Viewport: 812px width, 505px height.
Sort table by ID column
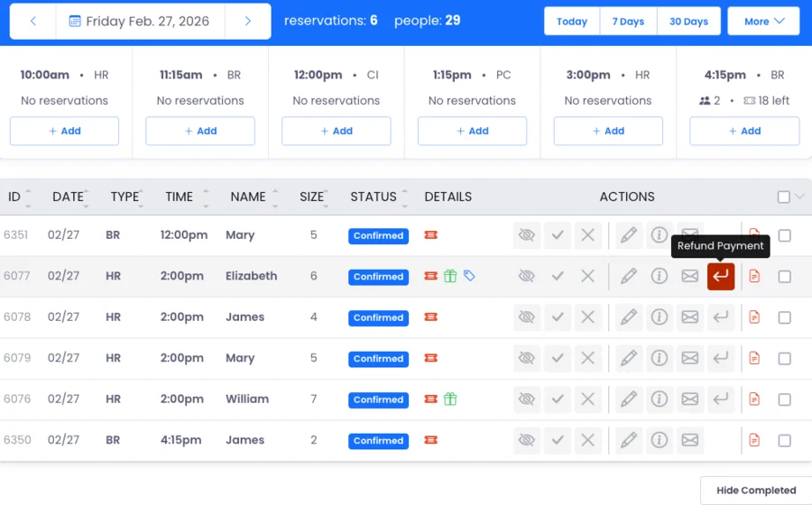[19, 197]
